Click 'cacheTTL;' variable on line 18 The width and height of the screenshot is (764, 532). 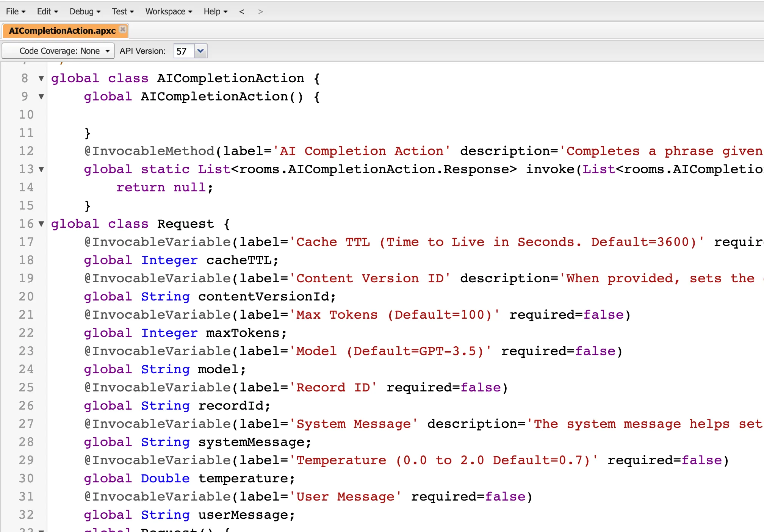pos(243,260)
